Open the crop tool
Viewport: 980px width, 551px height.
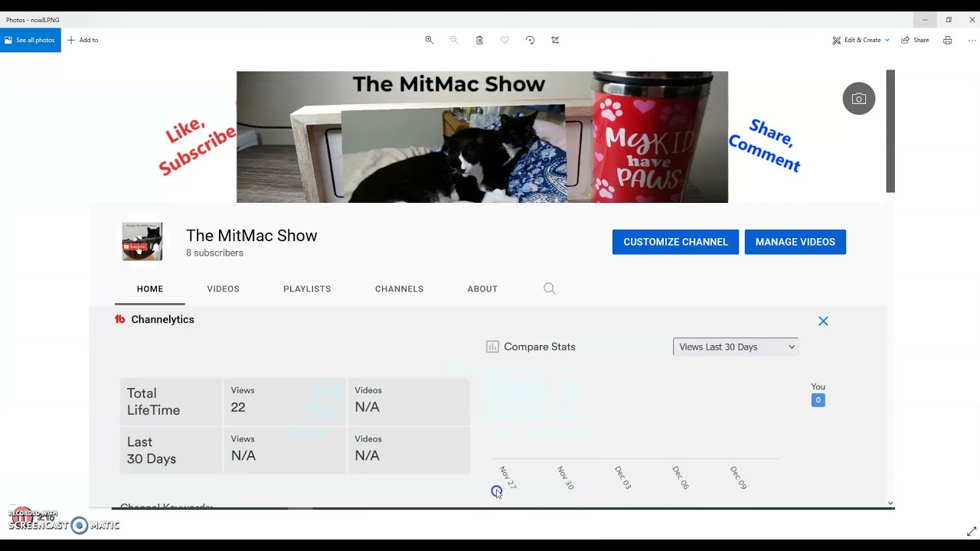[555, 40]
